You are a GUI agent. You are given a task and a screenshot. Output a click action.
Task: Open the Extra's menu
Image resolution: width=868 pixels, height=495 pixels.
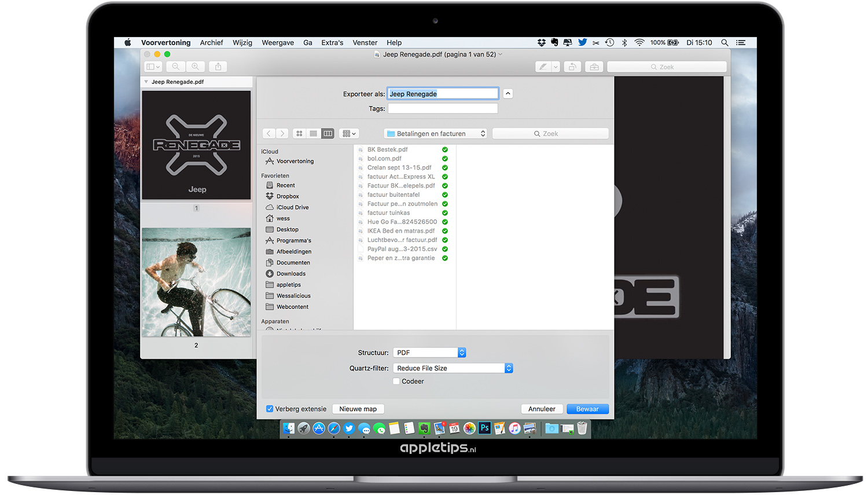click(332, 43)
